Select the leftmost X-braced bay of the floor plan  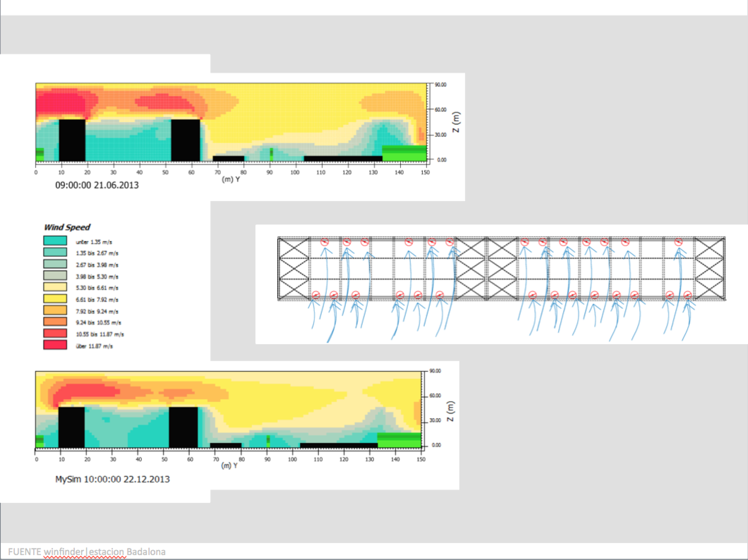click(294, 269)
